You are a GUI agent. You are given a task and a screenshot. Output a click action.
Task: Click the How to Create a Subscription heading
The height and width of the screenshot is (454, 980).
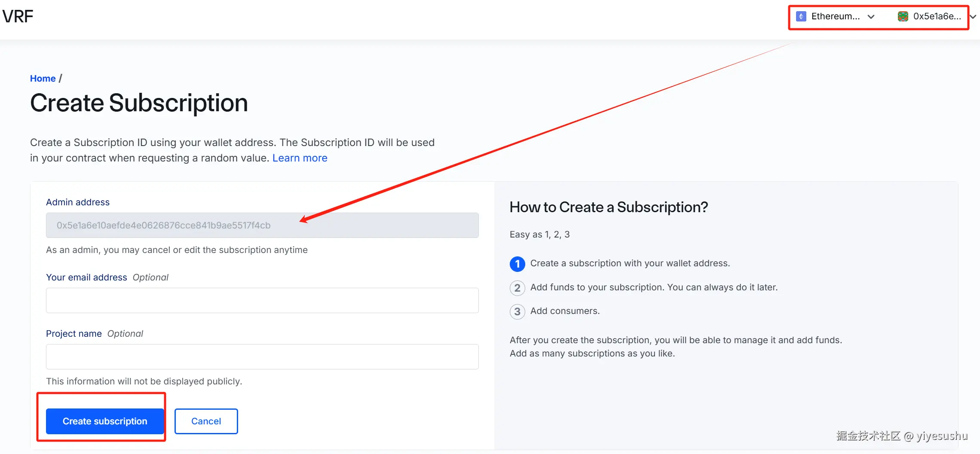click(608, 207)
